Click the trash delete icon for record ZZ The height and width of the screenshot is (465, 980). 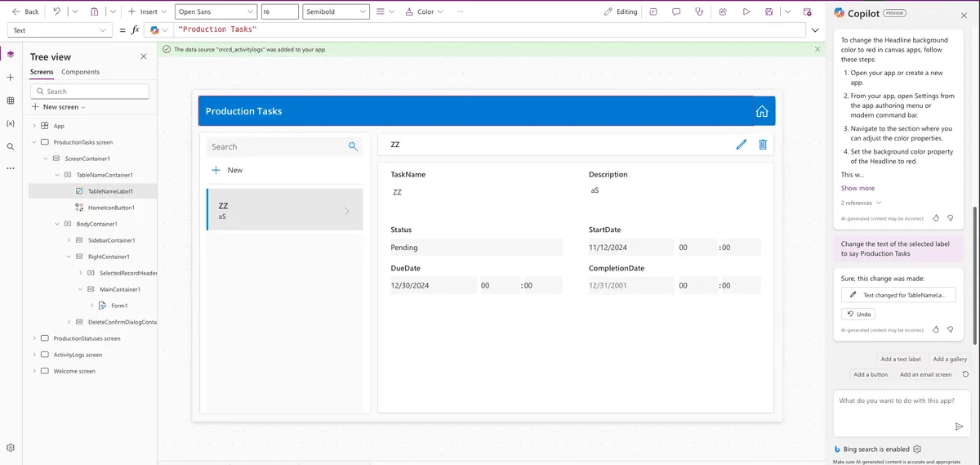pyautogui.click(x=763, y=145)
